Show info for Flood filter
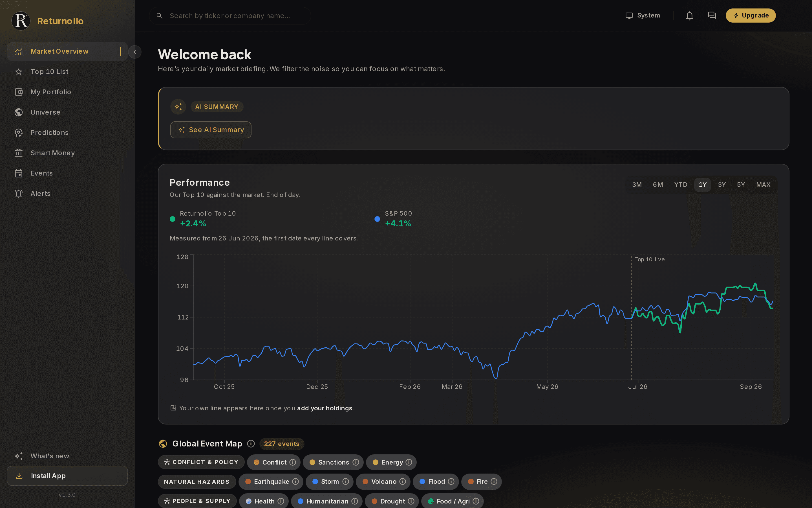 pos(451,481)
